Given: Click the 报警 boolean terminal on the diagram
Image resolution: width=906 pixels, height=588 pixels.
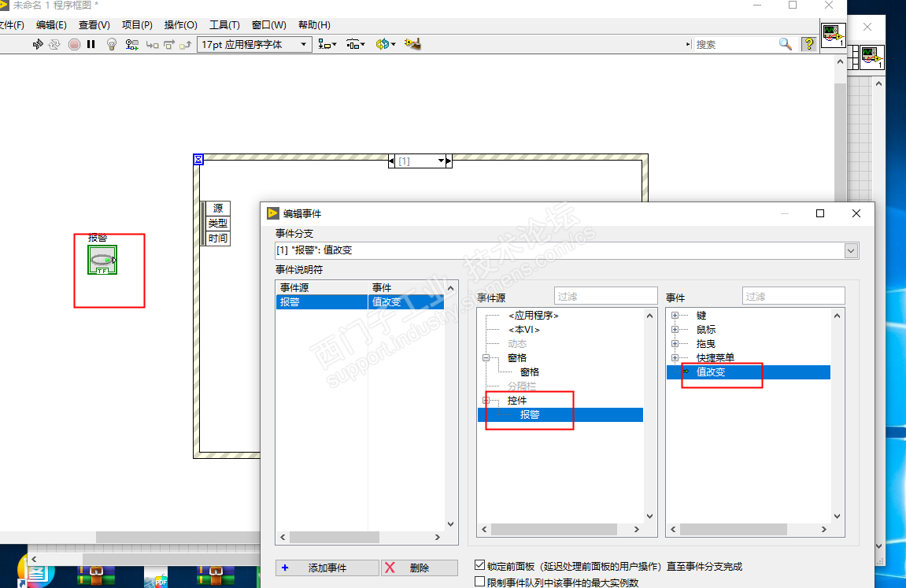Looking at the screenshot, I should click(102, 260).
